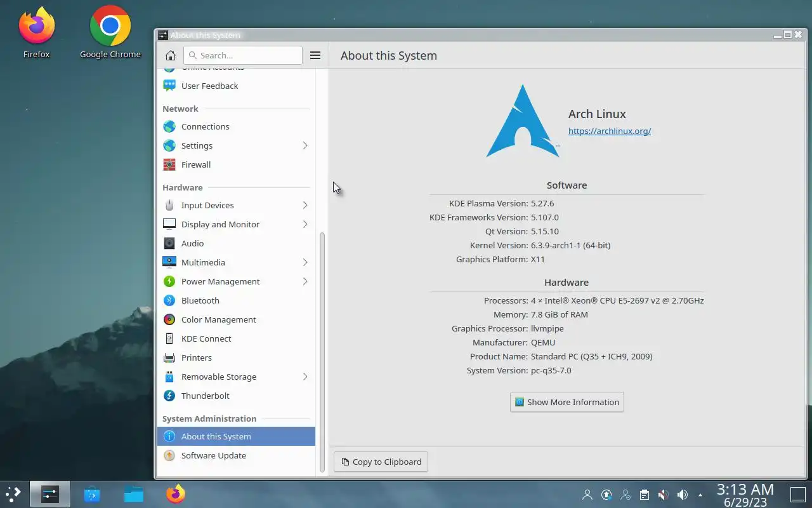Image resolution: width=812 pixels, height=508 pixels.
Task: Open Bluetooth settings from the sidebar
Action: click(236, 300)
